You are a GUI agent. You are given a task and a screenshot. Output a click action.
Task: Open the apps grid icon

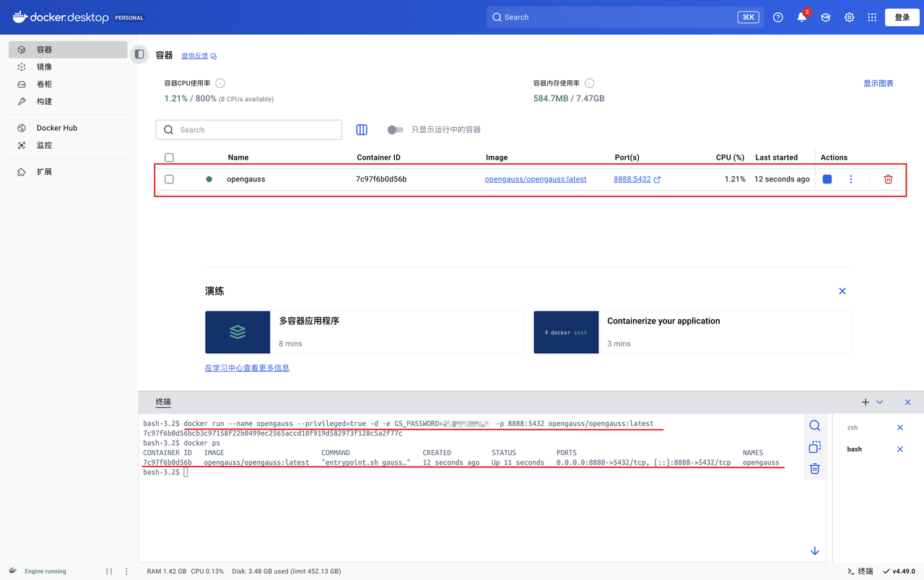pos(872,17)
